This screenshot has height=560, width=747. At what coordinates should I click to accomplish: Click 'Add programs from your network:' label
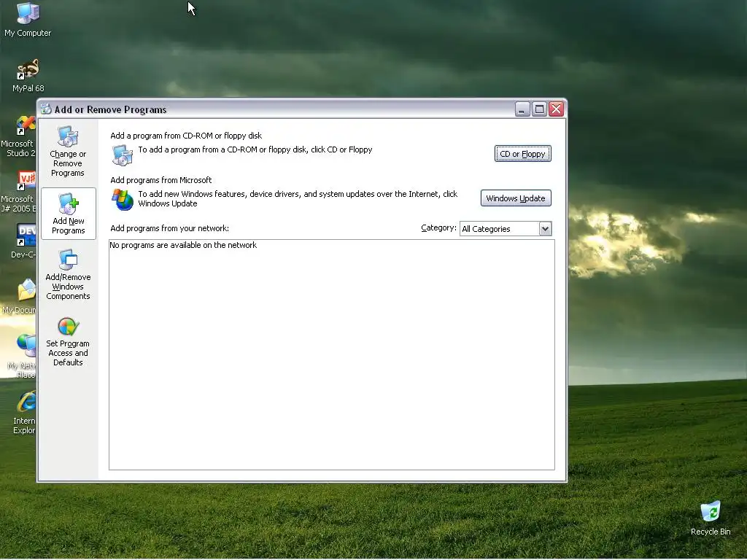(x=169, y=228)
